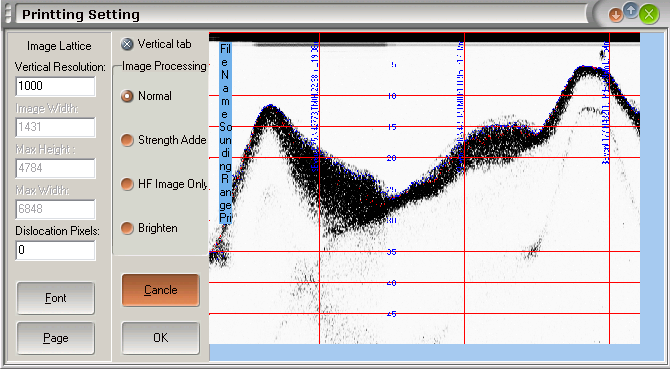The width and height of the screenshot is (670, 369).
Task: Choose the Strength Added radio button
Action: (127, 140)
